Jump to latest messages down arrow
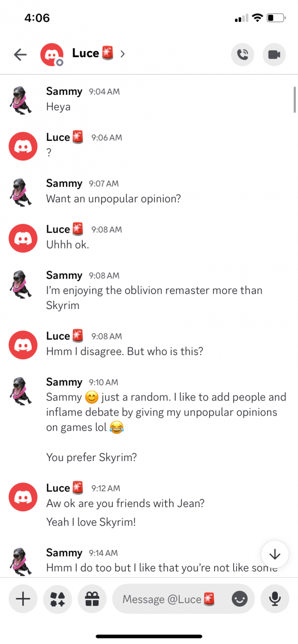298x644 pixels. (x=275, y=554)
